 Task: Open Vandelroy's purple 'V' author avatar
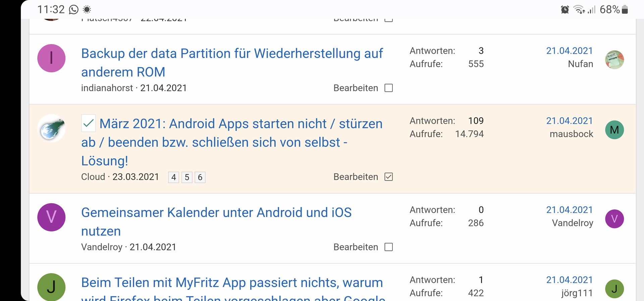[51, 217]
